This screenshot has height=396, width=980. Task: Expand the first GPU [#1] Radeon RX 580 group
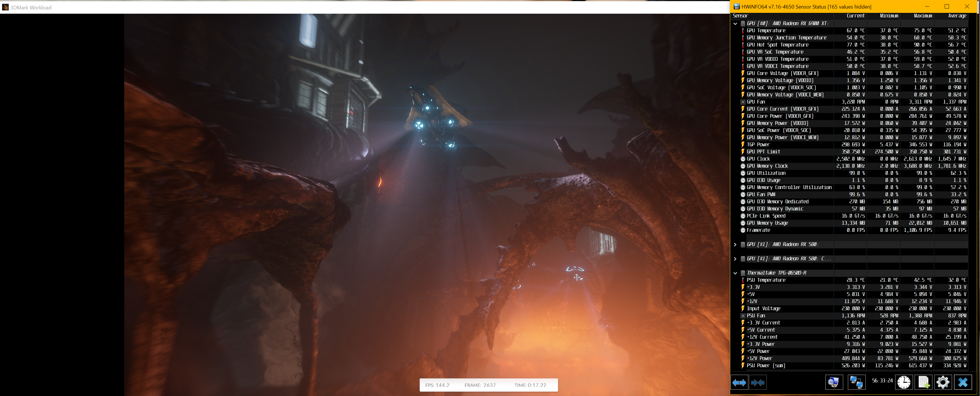coord(735,244)
